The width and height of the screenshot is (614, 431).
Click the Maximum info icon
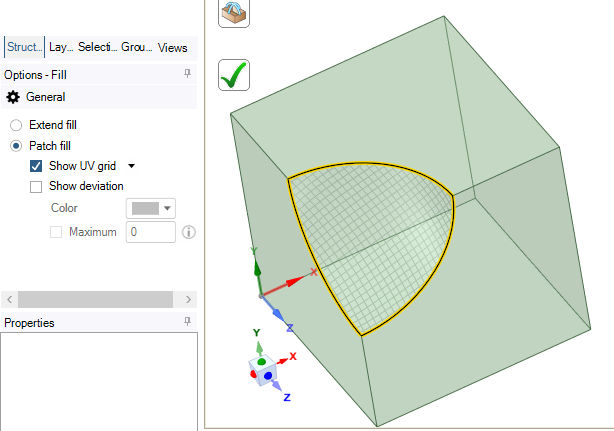coord(189,232)
